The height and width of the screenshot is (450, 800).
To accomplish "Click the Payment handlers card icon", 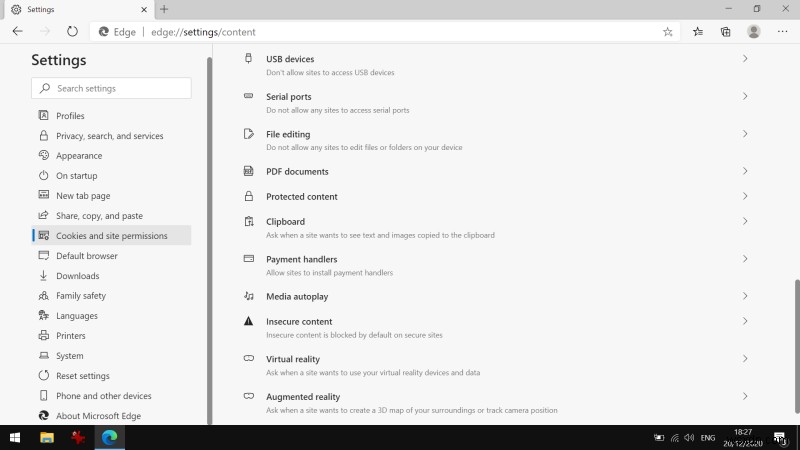I will [248, 259].
